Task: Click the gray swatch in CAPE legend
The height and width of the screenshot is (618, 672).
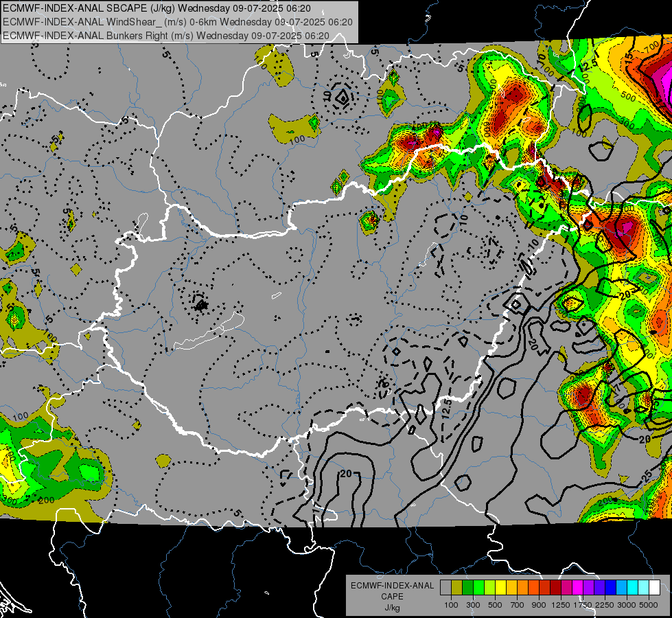Action: (x=445, y=588)
